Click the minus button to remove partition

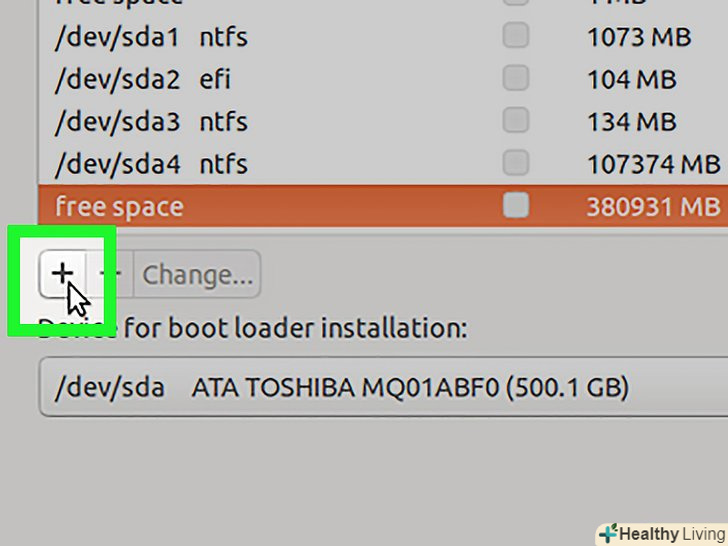tap(110, 273)
